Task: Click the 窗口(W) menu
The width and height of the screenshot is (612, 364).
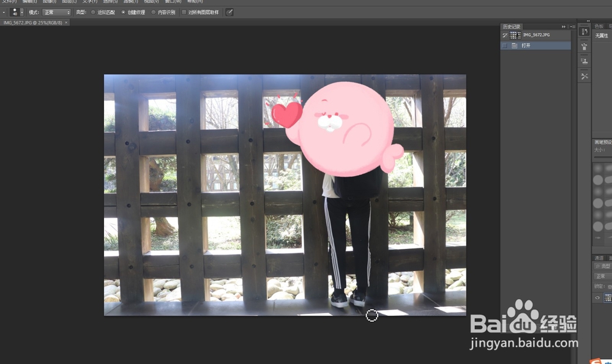Action: tap(173, 2)
